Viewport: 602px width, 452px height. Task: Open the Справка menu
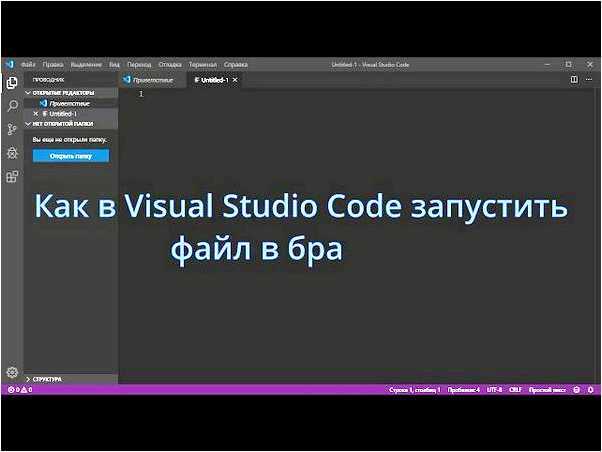[x=236, y=65]
